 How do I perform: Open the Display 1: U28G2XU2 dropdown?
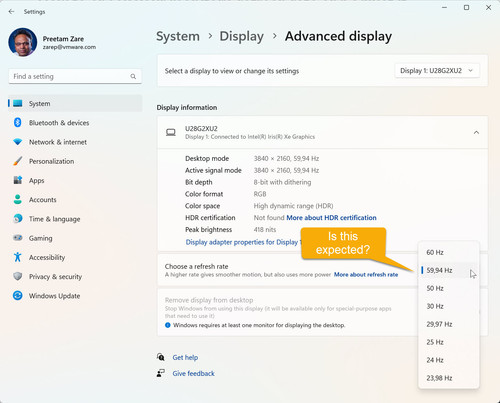(x=437, y=71)
